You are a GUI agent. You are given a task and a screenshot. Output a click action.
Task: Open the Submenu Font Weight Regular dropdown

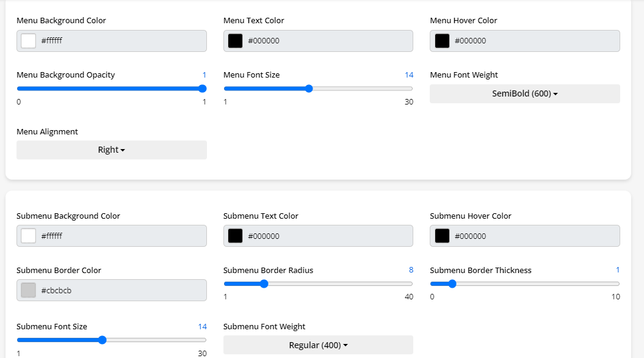click(318, 345)
